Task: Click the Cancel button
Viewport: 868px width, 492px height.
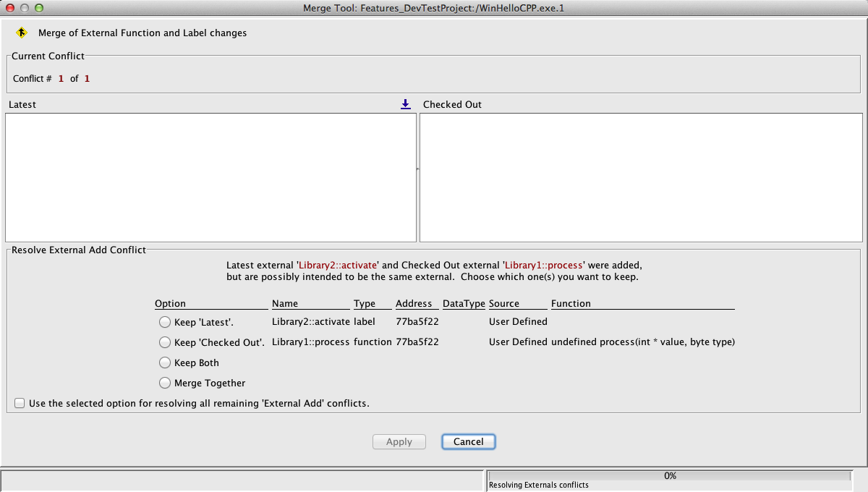Action: [x=468, y=441]
